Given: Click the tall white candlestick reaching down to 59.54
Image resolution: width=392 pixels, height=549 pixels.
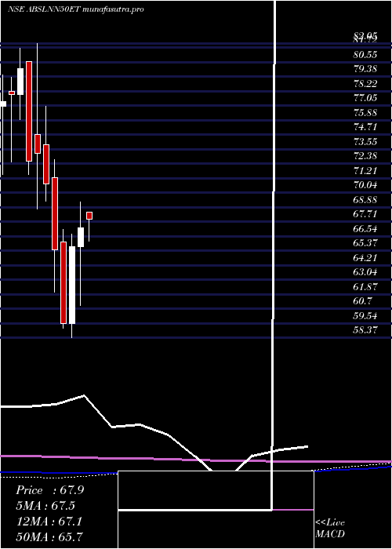Looking at the screenshot, I should coord(72,285).
